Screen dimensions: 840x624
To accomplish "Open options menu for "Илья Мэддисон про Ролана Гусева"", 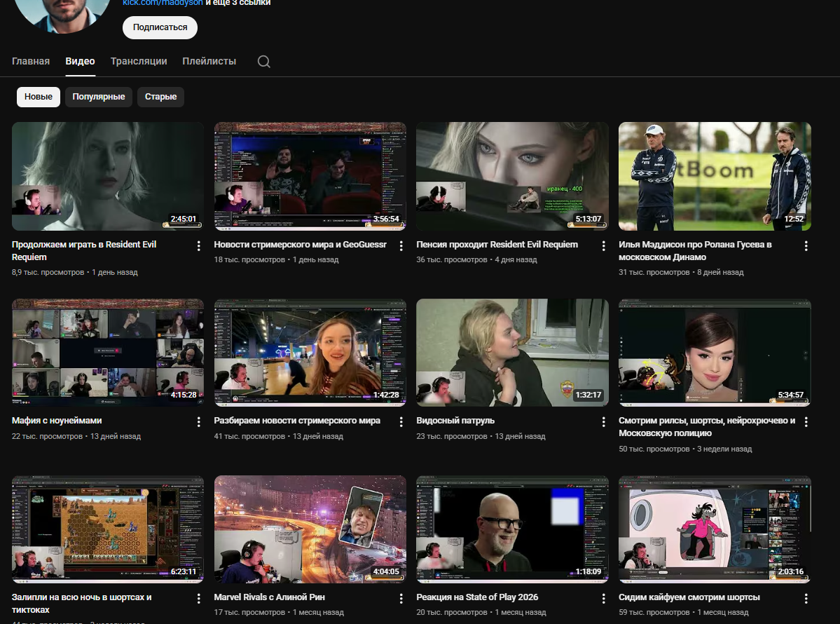I will pyautogui.click(x=806, y=245).
